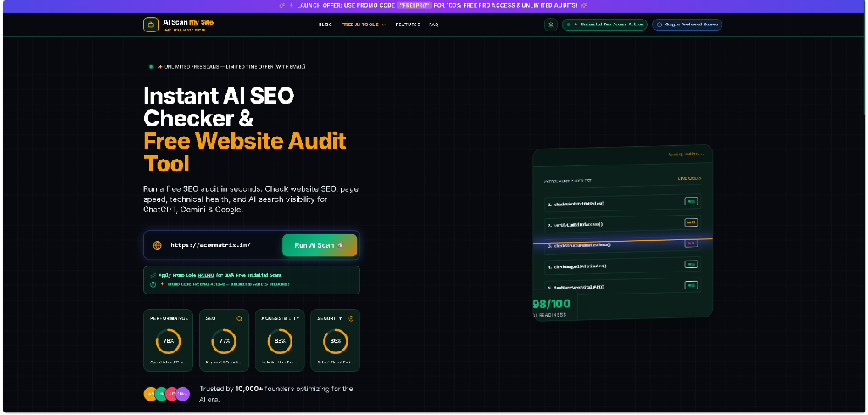The image size is (868, 415).
Task: Select audit checklist row 3 structured data check
Action: point(579,245)
